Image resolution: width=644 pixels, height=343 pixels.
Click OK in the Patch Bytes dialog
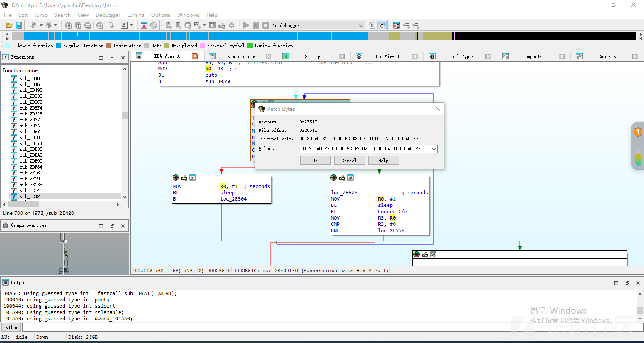pyautogui.click(x=315, y=161)
